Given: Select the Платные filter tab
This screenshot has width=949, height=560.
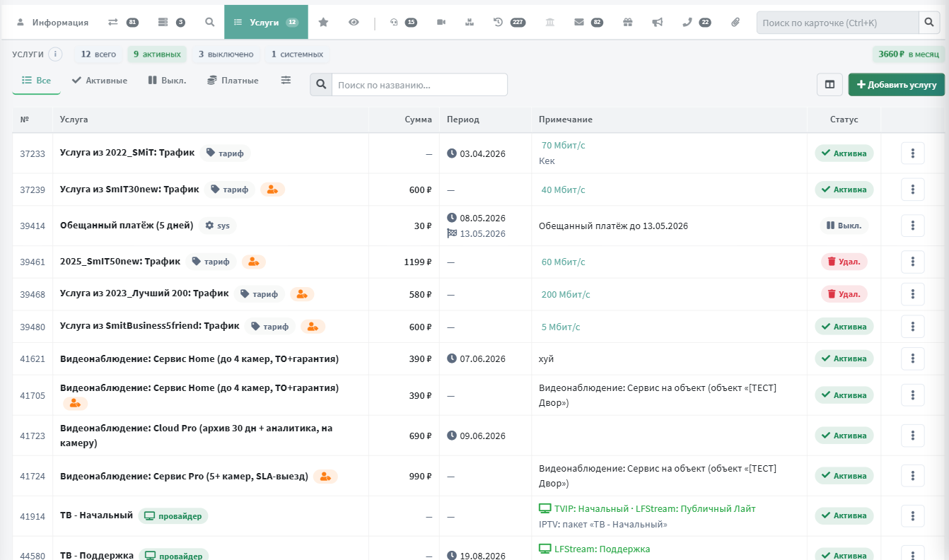Looking at the screenshot, I should [233, 81].
